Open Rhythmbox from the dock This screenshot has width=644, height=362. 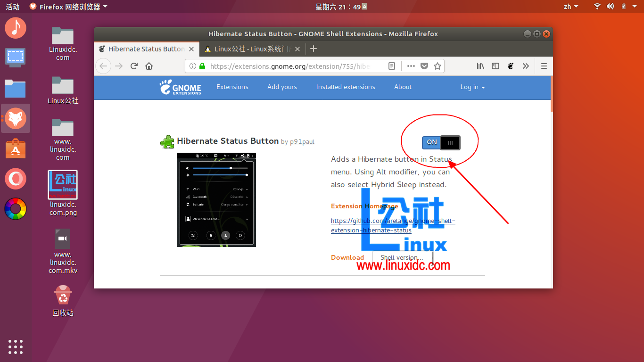coord(16,28)
